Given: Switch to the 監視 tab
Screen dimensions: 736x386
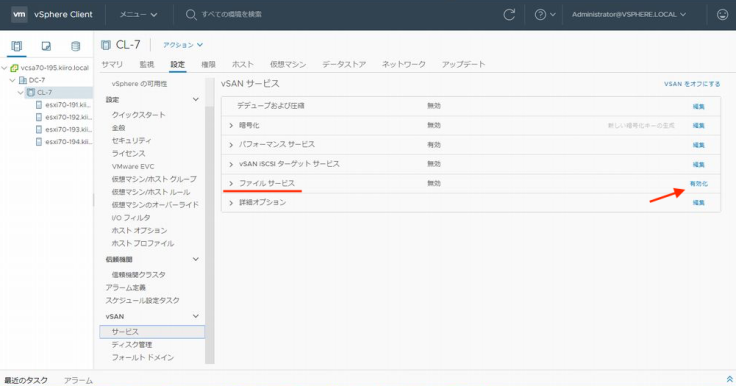Looking at the screenshot, I should pos(146,64).
